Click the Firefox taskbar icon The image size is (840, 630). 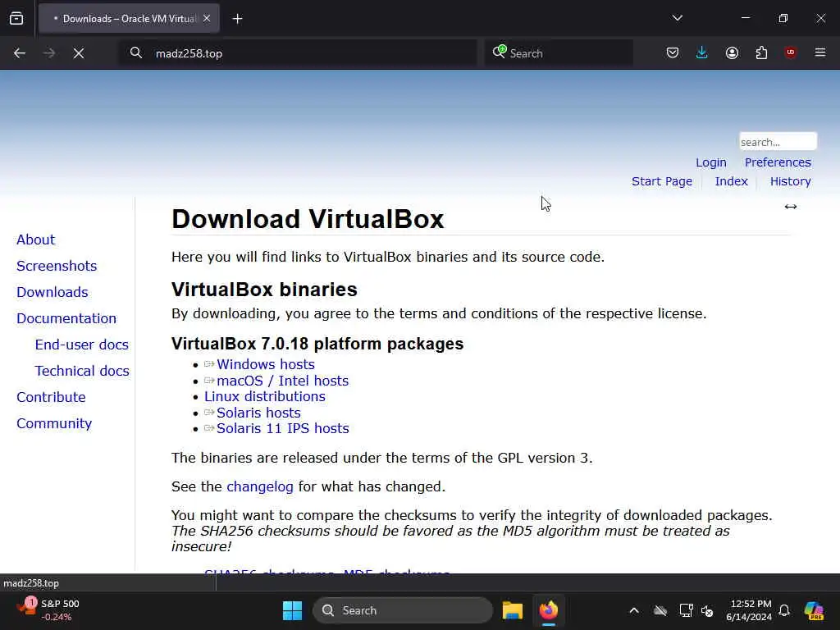(549, 610)
